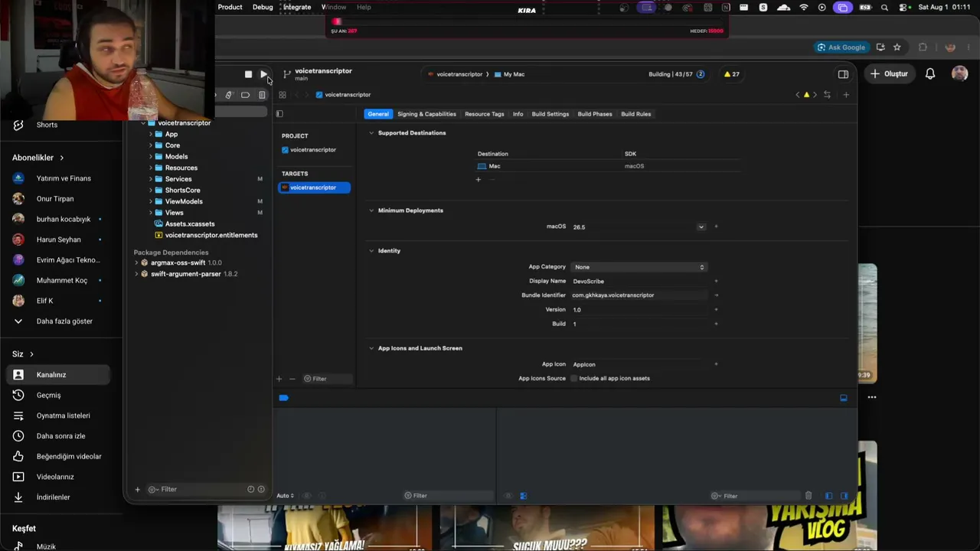Screen dimensions: 980x551
Task: Open Oynatma listeleri in YouTube sidebar
Action: [x=58, y=416]
